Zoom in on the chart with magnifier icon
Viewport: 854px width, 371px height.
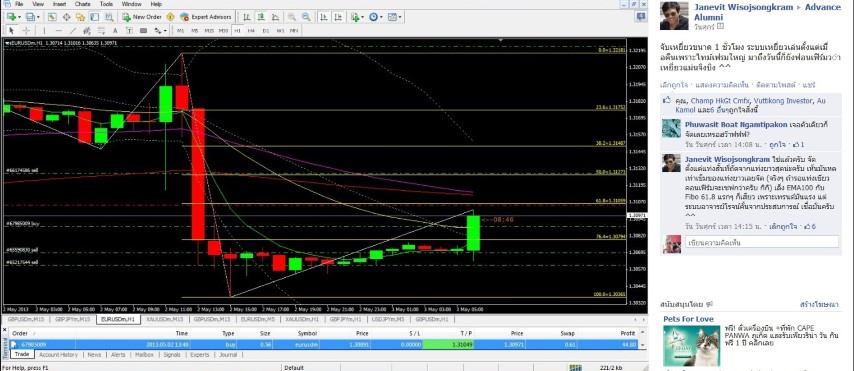pyautogui.click(x=292, y=17)
